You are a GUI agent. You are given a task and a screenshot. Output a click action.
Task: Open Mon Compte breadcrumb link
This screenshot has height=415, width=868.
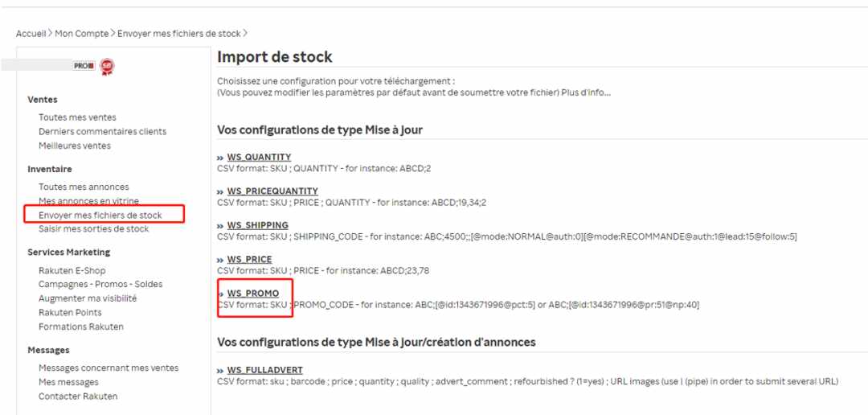pyautogui.click(x=82, y=33)
